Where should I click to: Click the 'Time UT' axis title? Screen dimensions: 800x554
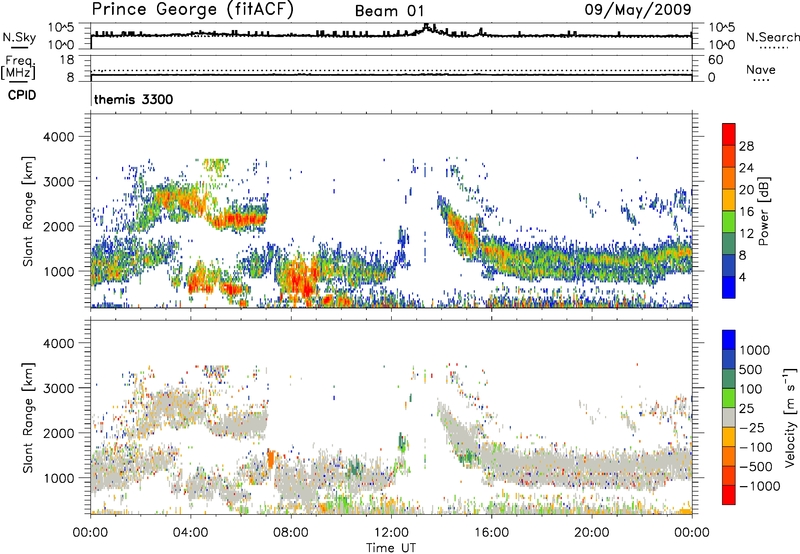tap(391, 548)
